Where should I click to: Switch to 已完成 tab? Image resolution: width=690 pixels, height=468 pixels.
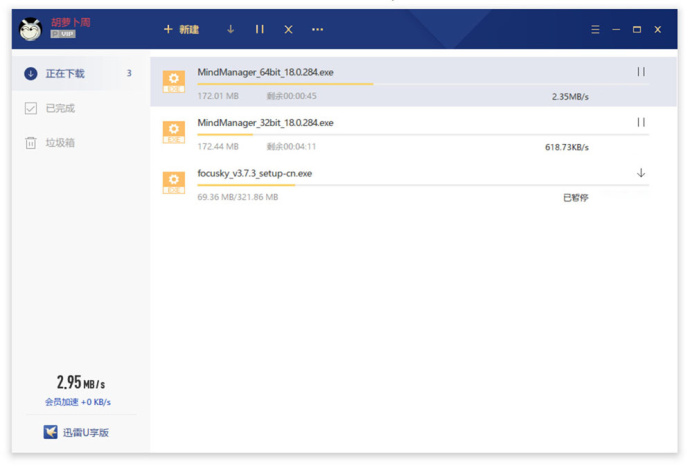[x=81, y=108]
